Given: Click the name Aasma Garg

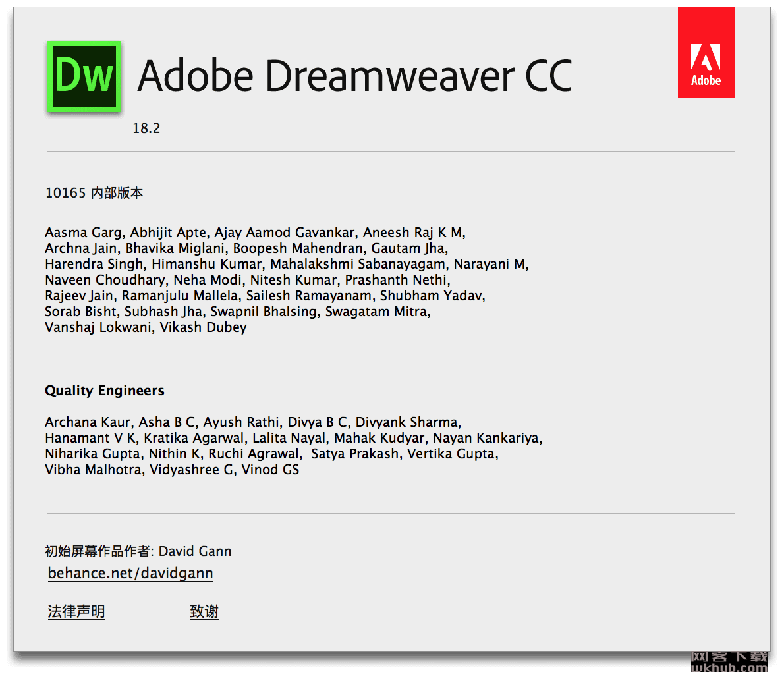Looking at the screenshot, I should pyautogui.click(x=83, y=233).
